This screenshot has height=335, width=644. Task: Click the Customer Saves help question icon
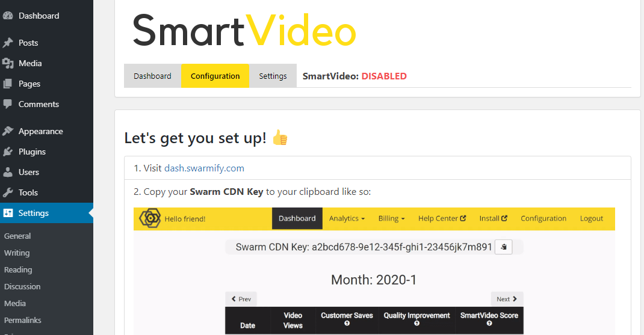click(347, 324)
